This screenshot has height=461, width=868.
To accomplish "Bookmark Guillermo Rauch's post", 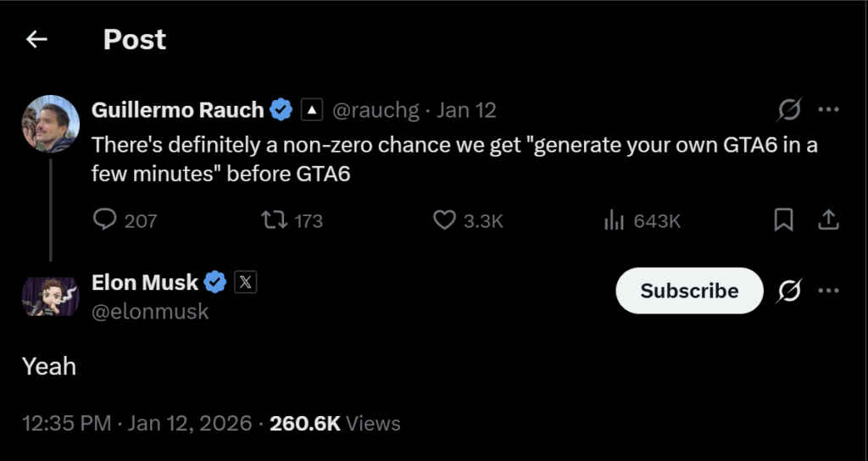I will point(784,221).
